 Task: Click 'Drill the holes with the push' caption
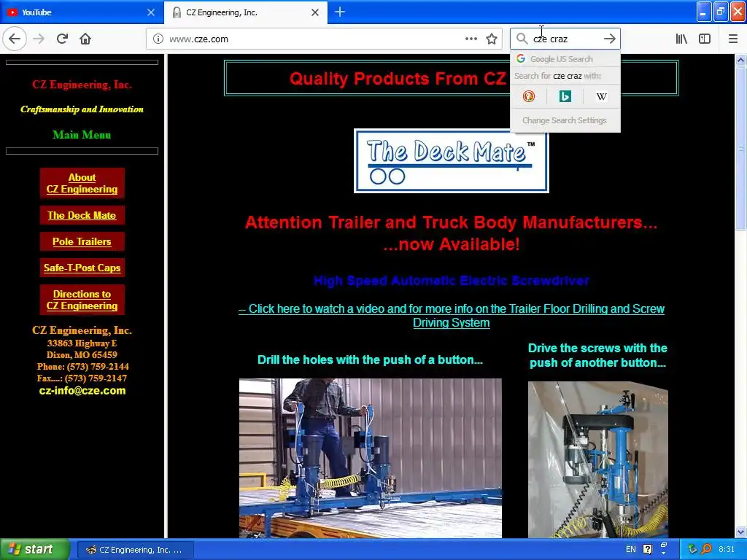(370, 360)
